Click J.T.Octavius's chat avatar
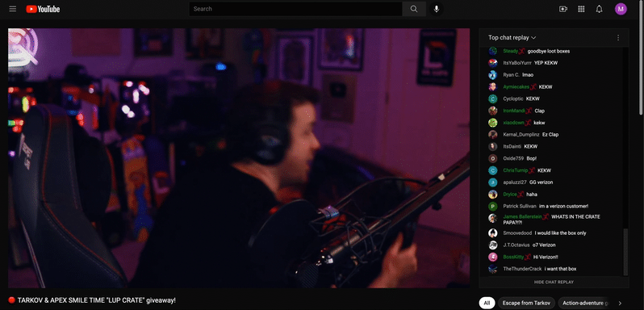The width and height of the screenshot is (644, 310). [x=493, y=245]
